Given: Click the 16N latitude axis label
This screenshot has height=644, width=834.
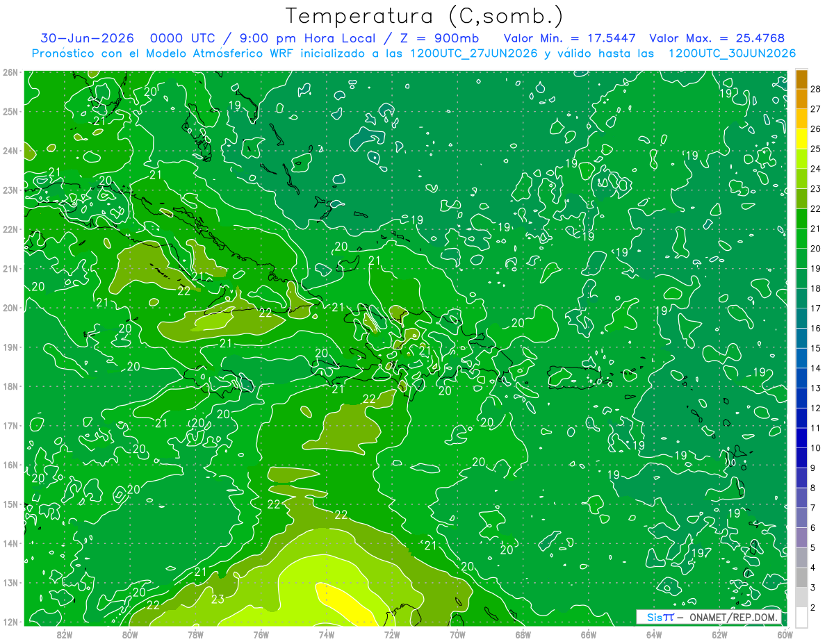Looking at the screenshot, I should coord(10,465).
